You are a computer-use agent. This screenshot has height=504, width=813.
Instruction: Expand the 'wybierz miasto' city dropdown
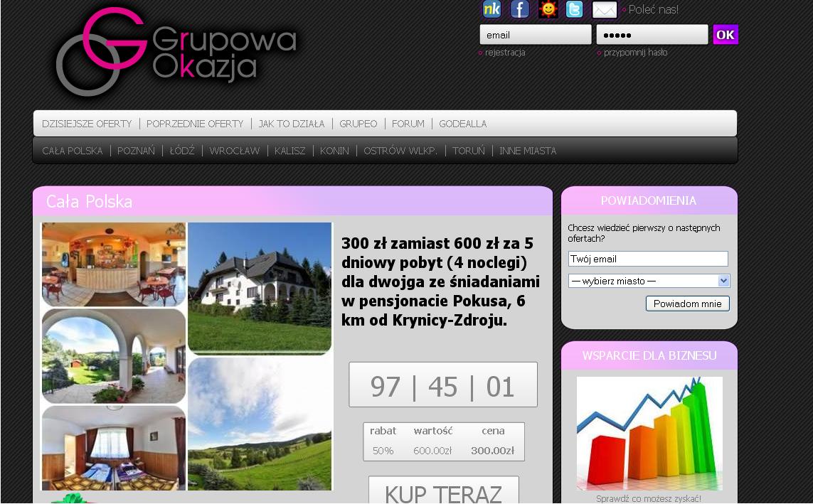click(649, 281)
